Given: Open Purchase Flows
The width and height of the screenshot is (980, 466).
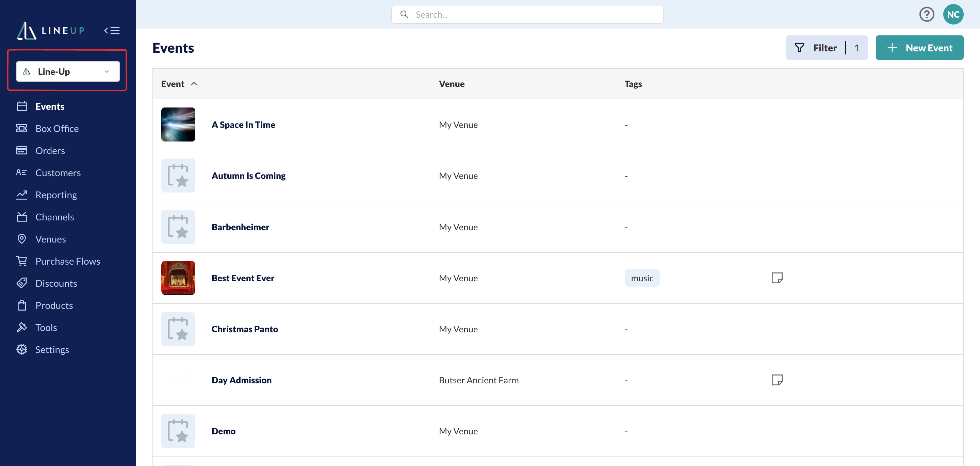Looking at the screenshot, I should [68, 261].
